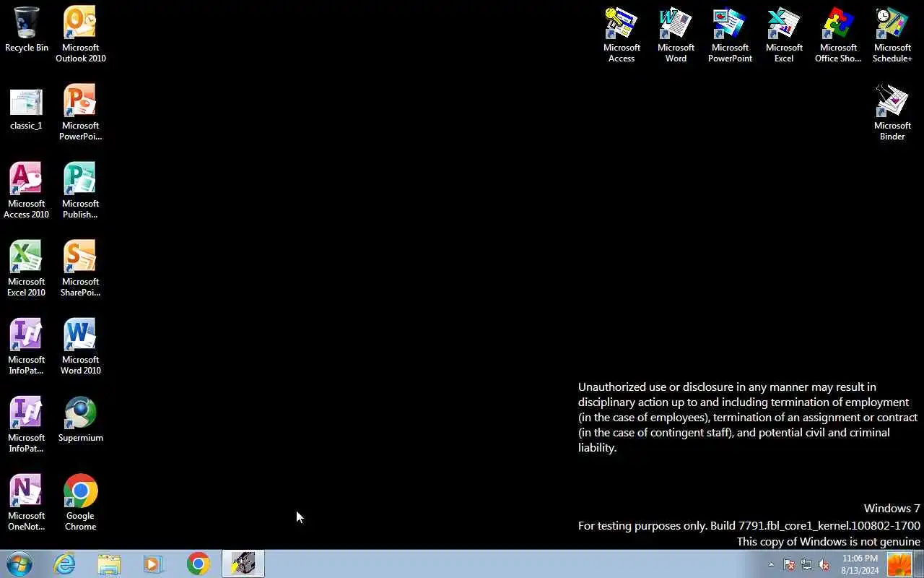924x578 pixels.
Task: Launch Google Chrome from the taskbar
Action: coord(199,564)
